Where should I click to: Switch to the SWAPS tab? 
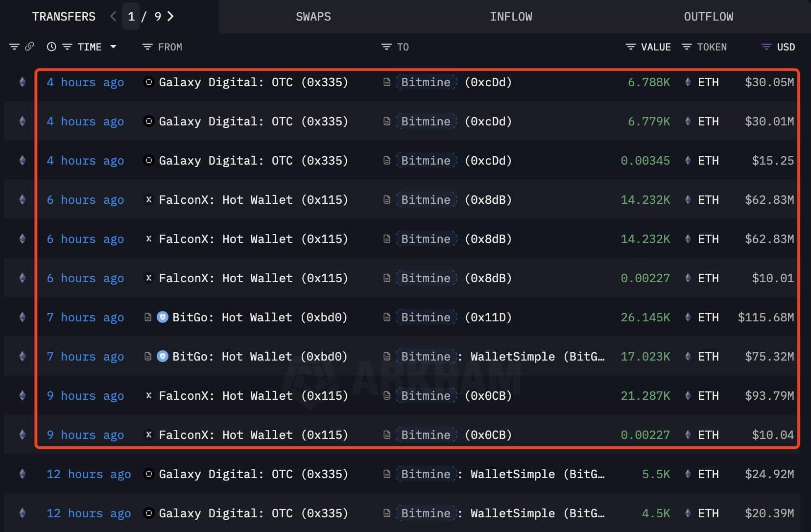313,17
